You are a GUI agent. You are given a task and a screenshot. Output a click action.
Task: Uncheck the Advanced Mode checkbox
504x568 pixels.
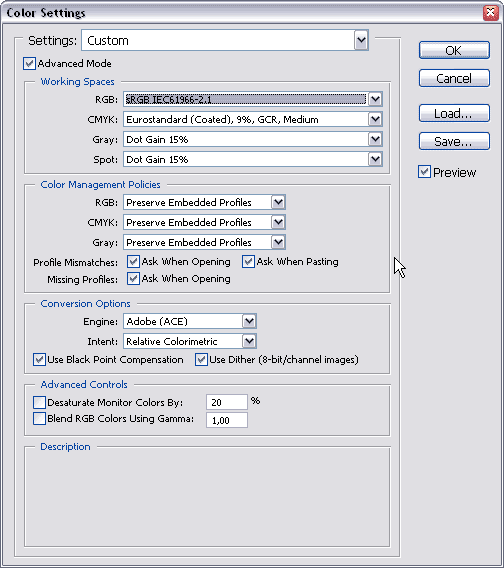pyautogui.click(x=29, y=63)
